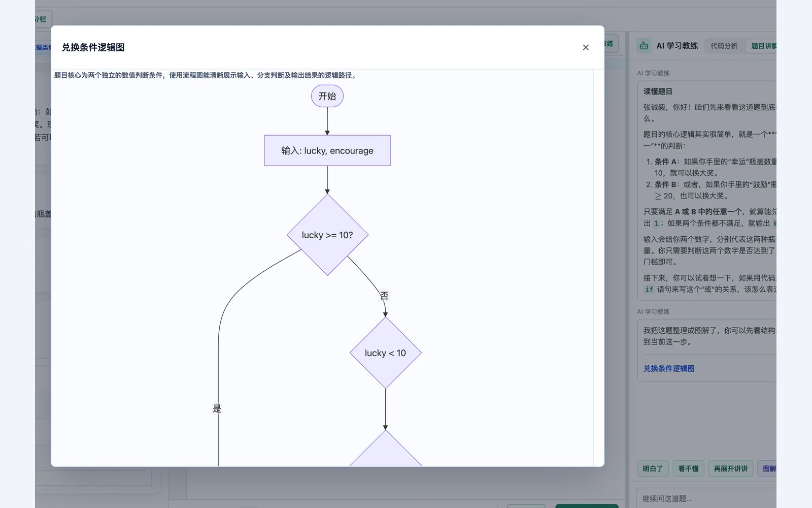Screen dimensions: 812x508
Task: Click the 输入: lucky, encourage box
Action: pos(327,150)
